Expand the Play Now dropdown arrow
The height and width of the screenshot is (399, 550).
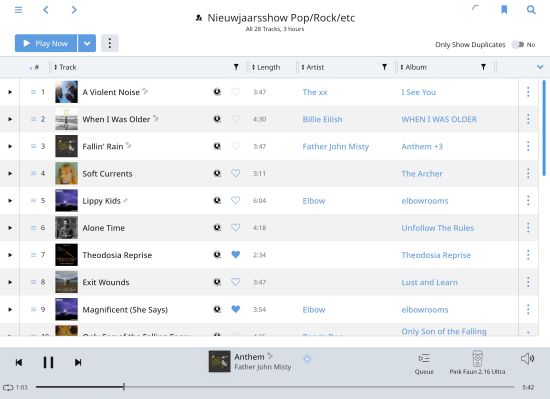pos(87,43)
